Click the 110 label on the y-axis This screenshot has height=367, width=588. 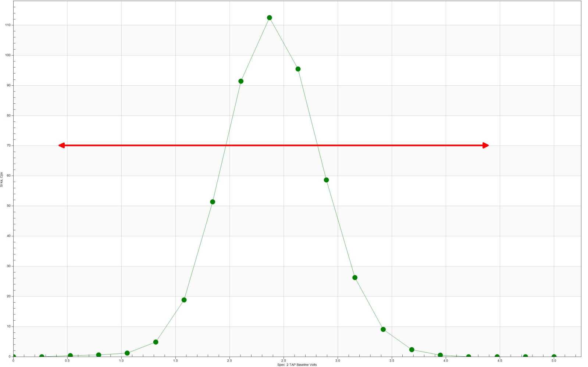click(x=8, y=25)
